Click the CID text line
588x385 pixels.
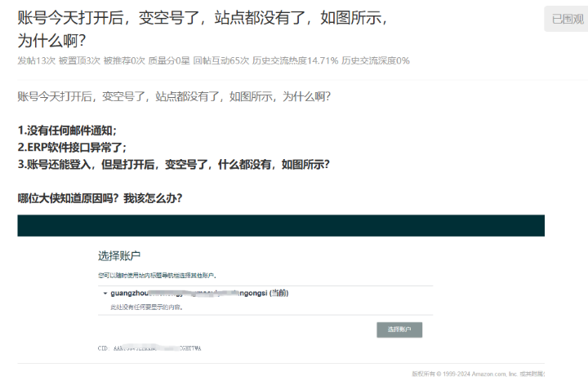[x=149, y=348]
